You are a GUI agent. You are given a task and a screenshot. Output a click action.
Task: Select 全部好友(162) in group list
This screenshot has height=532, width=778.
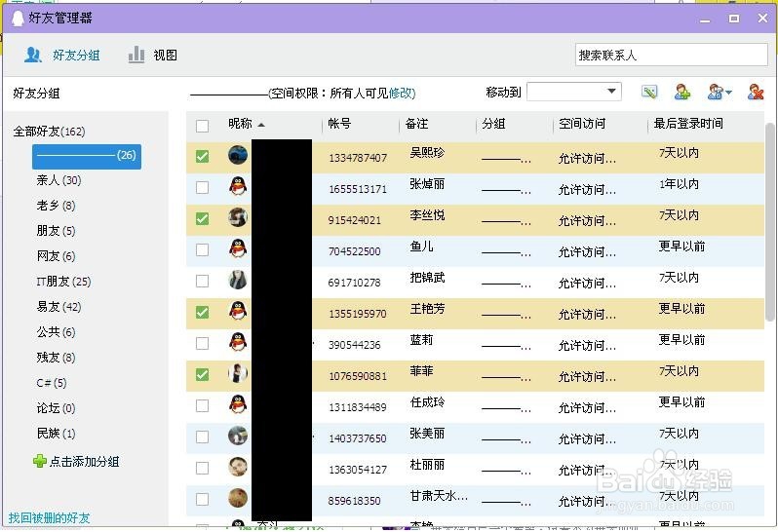point(49,132)
